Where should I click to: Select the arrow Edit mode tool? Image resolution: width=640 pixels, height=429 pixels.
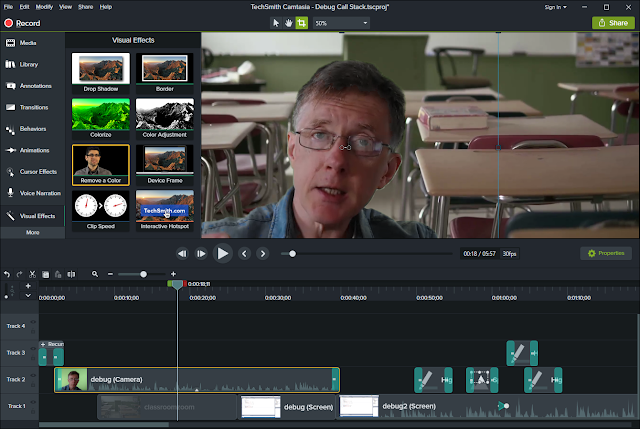click(276, 23)
